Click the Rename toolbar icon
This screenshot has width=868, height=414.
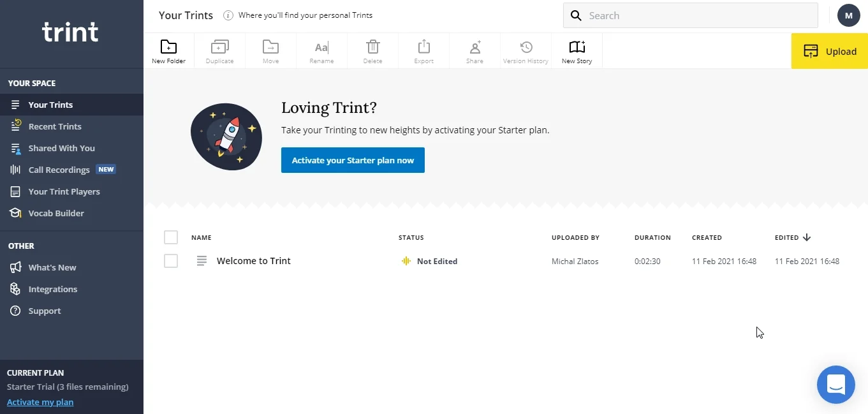321,47
